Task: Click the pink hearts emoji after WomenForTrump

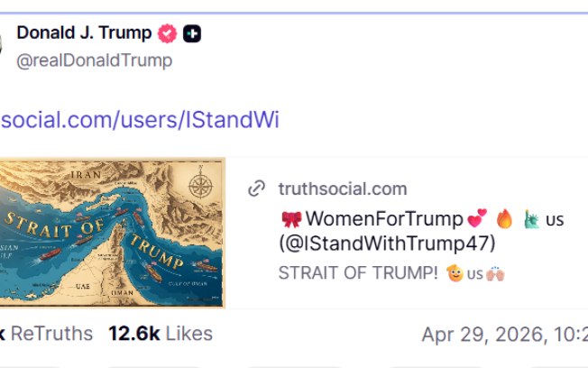Action: [477, 218]
